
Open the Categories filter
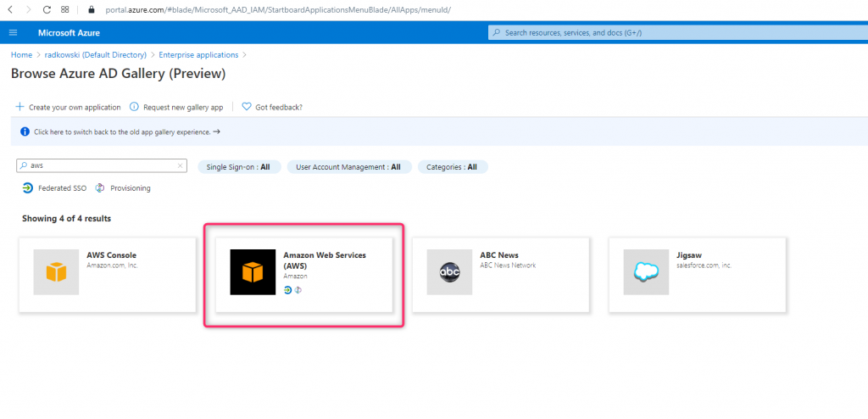tap(453, 167)
